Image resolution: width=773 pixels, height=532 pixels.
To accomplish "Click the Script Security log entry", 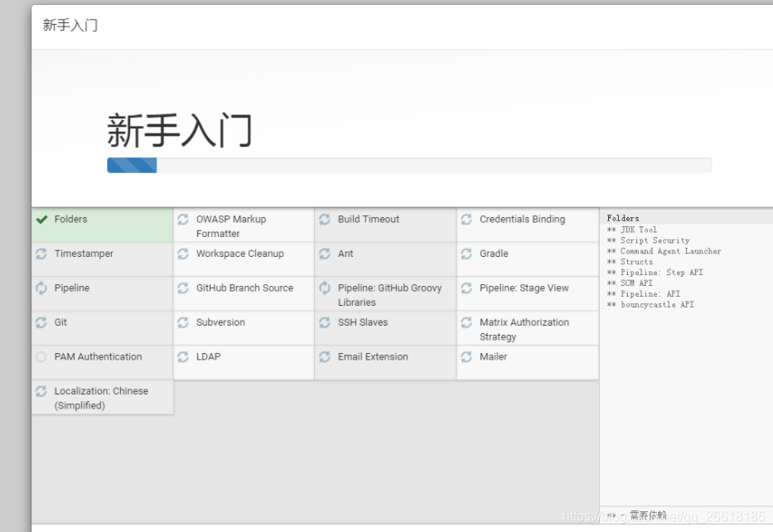I will point(648,240).
